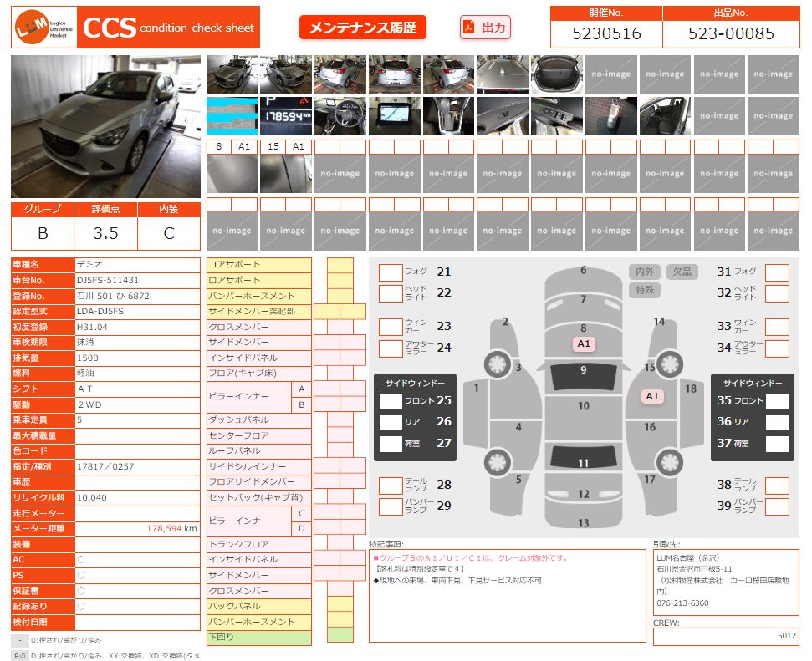The image size is (812, 661).
Task: Open the main large car photo
Action: point(106,127)
